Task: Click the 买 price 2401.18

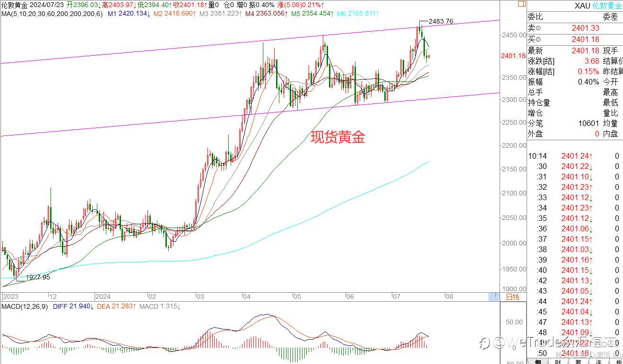Action: pos(585,39)
